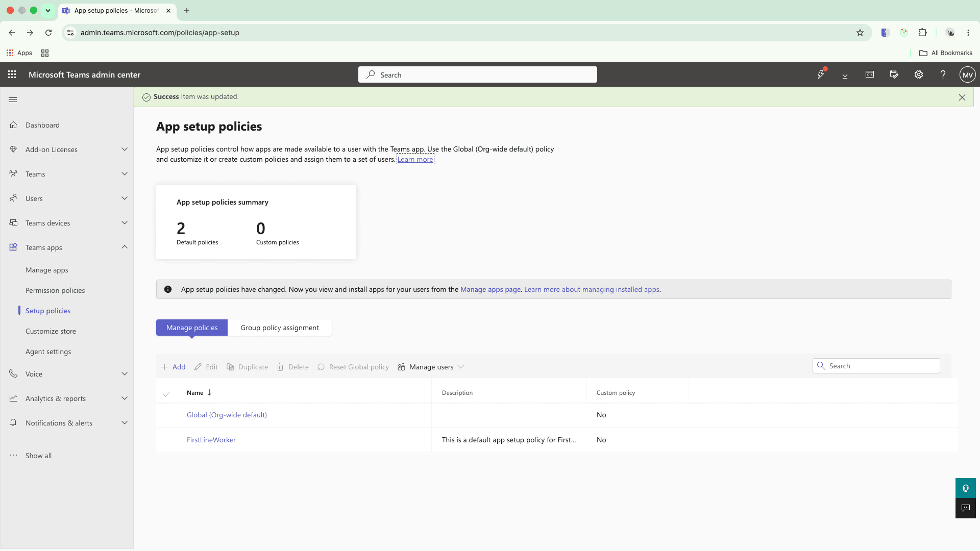Click Show all in sidebar
Image resolution: width=980 pixels, height=551 pixels.
(38, 456)
